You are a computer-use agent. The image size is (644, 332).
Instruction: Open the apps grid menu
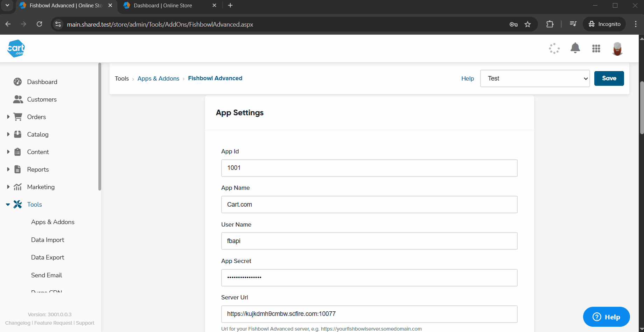click(596, 48)
